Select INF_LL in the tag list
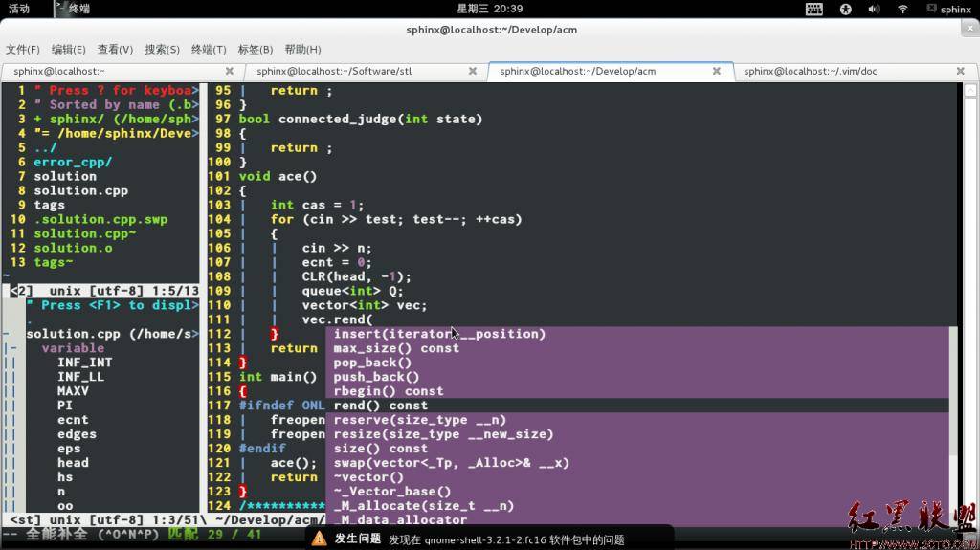The image size is (980, 550). point(80,377)
